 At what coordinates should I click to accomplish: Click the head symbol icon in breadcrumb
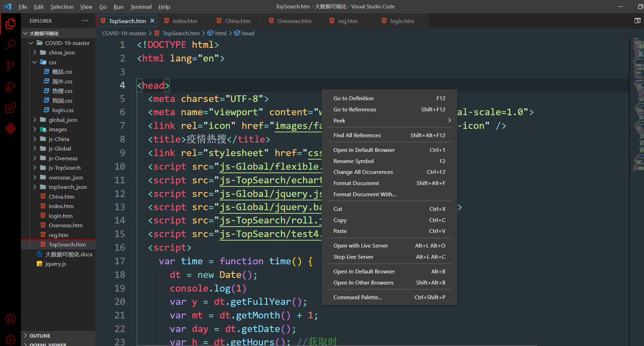tap(237, 33)
